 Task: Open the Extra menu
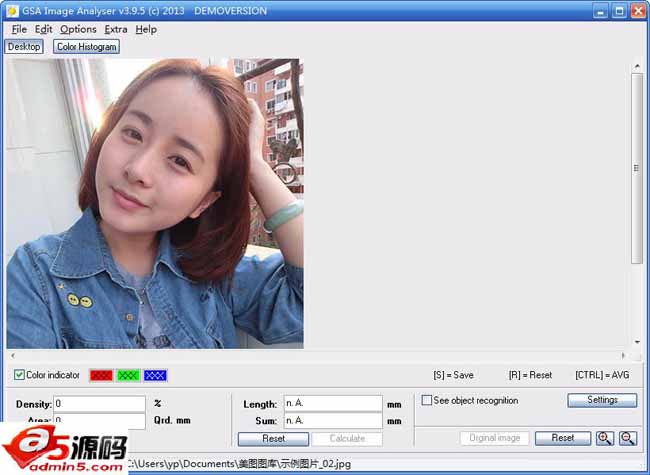tap(116, 29)
